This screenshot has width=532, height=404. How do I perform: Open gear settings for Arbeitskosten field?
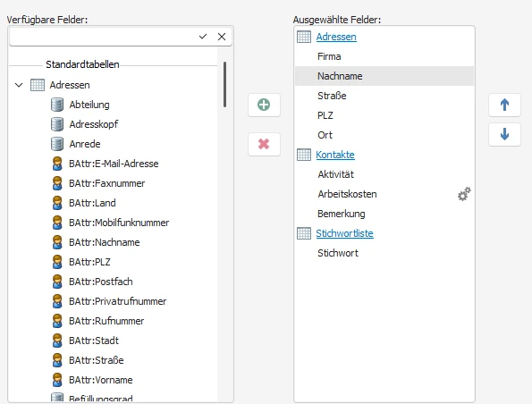(464, 194)
